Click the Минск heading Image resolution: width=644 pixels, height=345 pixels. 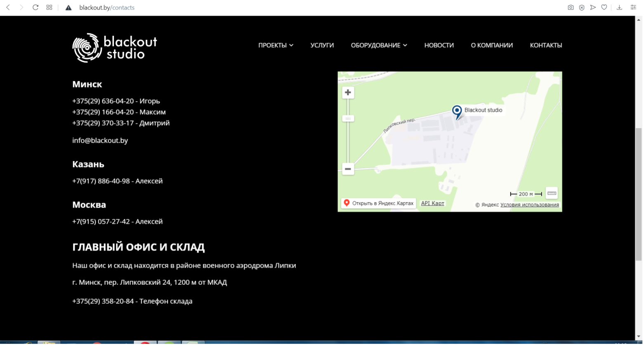(x=87, y=84)
